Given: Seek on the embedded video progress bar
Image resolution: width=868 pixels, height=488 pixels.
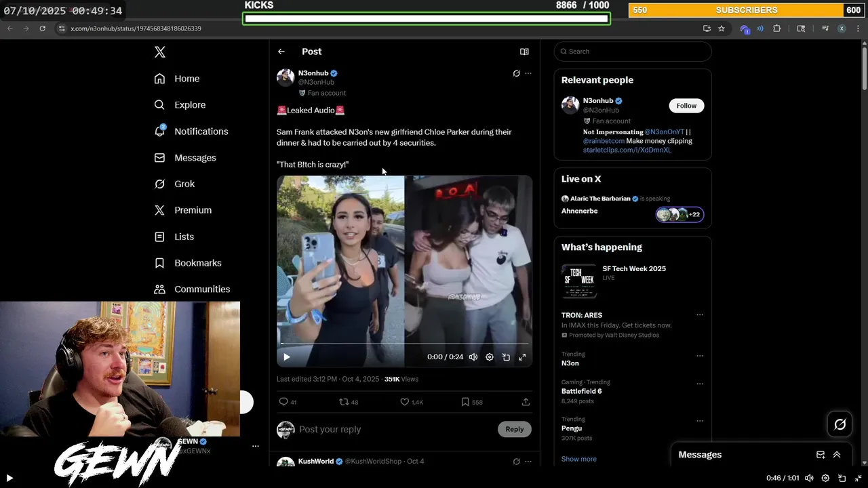Looking at the screenshot, I should pos(404,344).
